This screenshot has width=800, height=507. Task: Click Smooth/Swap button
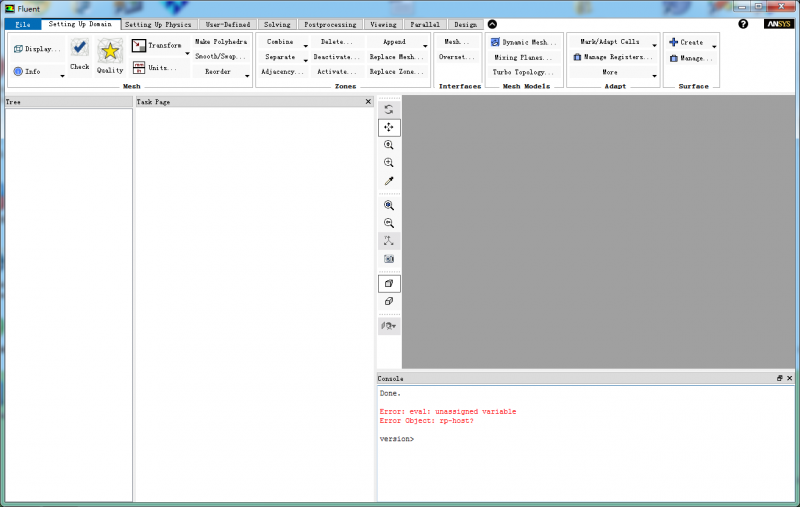[x=221, y=57]
